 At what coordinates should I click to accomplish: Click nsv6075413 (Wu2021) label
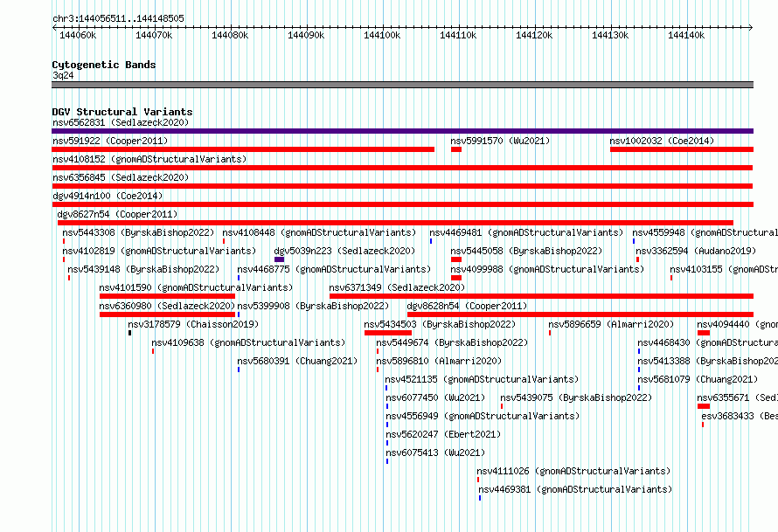tap(435, 453)
